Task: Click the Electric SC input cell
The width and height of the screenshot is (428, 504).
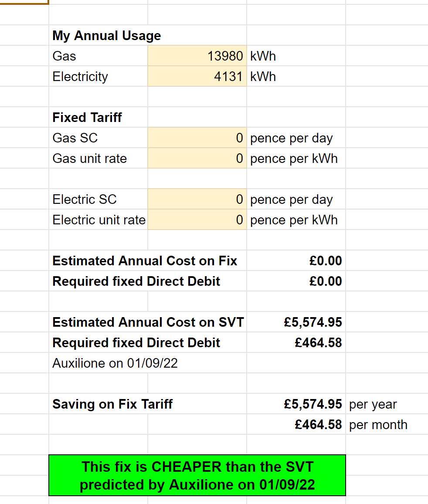Action: tap(197, 200)
